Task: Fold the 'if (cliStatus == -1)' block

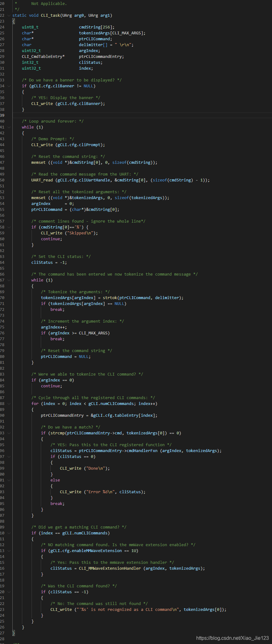Action: click(9, 592)
